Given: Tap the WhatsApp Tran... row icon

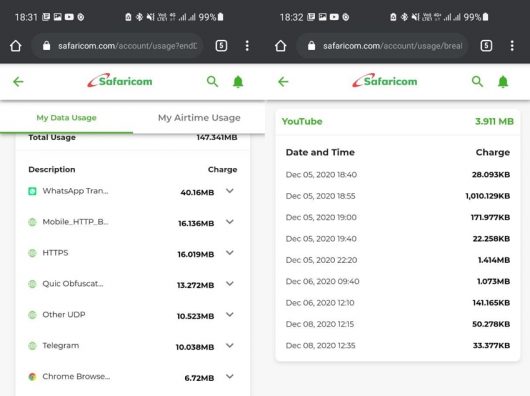Looking at the screenshot, I should point(32,191).
